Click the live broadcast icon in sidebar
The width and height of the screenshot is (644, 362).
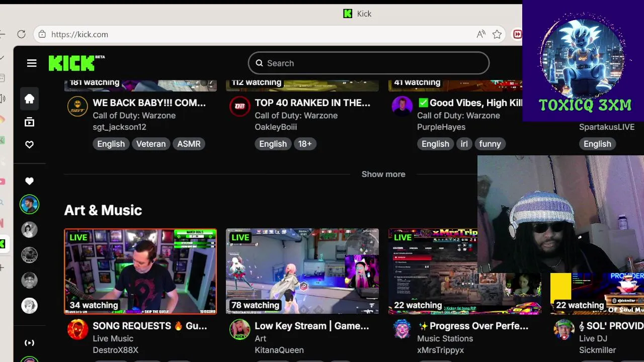[29, 343]
